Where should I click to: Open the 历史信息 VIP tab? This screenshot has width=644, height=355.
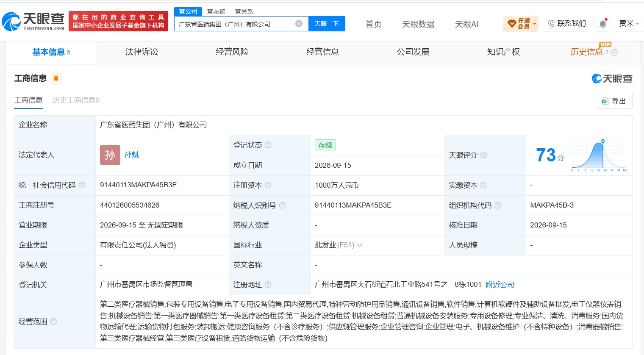pos(587,52)
